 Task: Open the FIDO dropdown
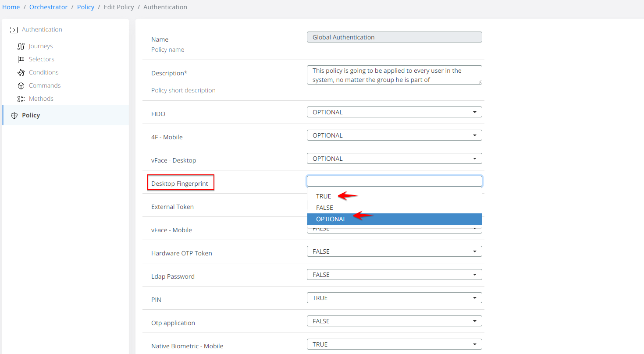(394, 112)
